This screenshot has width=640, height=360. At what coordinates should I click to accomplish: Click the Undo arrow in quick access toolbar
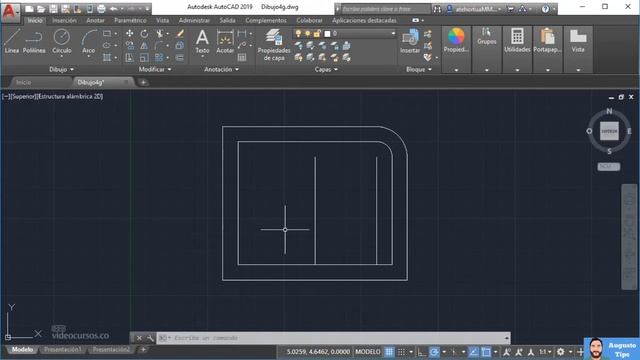114,9
